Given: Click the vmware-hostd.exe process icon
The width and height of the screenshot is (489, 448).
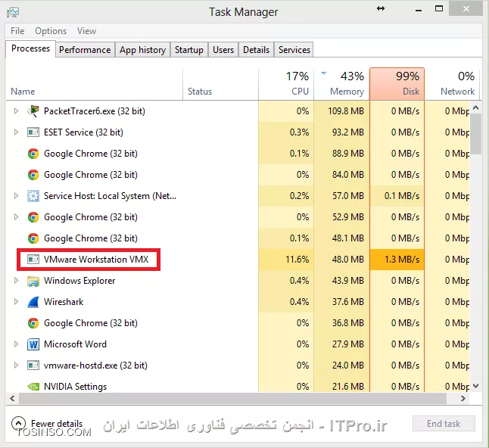Looking at the screenshot, I should [x=33, y=366].
